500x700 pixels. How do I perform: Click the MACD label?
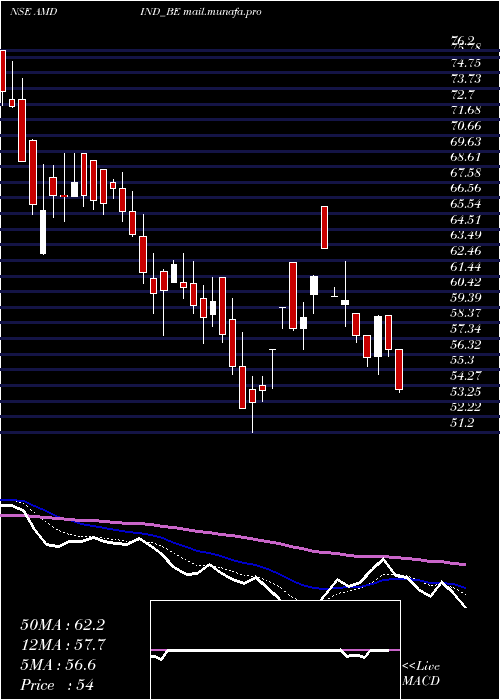click(x=421, y=681)
